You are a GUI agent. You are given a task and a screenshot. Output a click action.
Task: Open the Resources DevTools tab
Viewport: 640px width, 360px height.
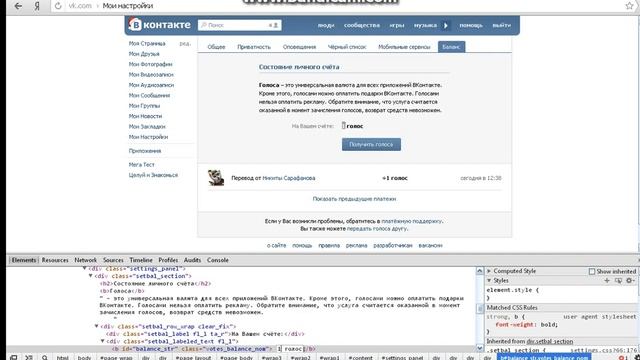point(55,260)
